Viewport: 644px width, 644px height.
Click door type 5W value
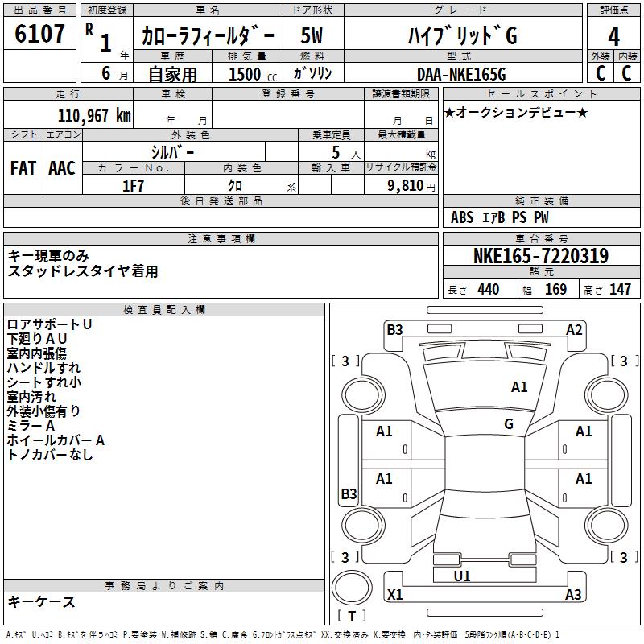click(x=312, y=35)
